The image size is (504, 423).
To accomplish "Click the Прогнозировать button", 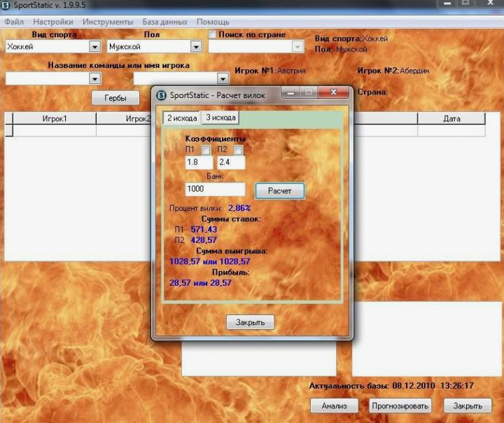I will (401, 405).
